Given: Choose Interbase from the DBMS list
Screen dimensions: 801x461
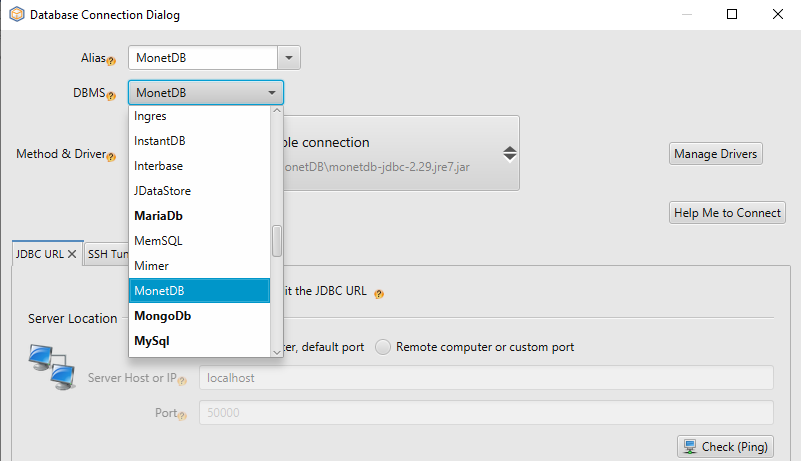Looking at the screenshot, I should tap(199, 166).
